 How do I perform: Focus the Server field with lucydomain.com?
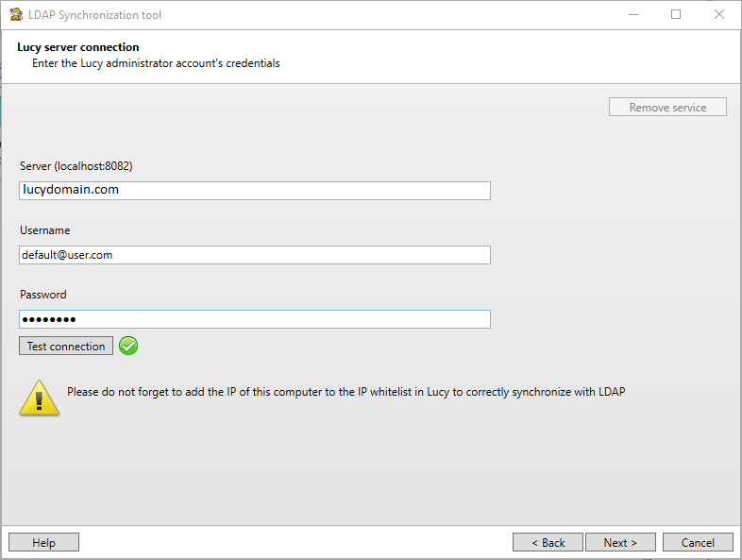[x=255, y=191]
